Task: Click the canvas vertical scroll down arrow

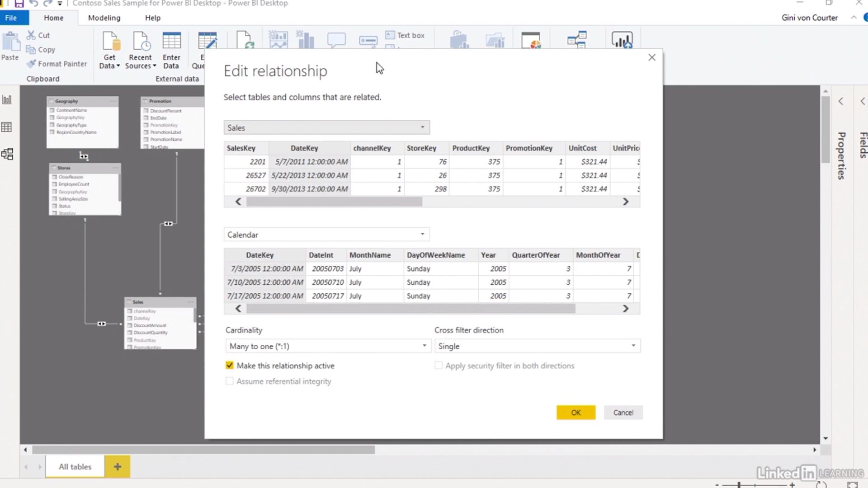Action: (x=826, y=438)
